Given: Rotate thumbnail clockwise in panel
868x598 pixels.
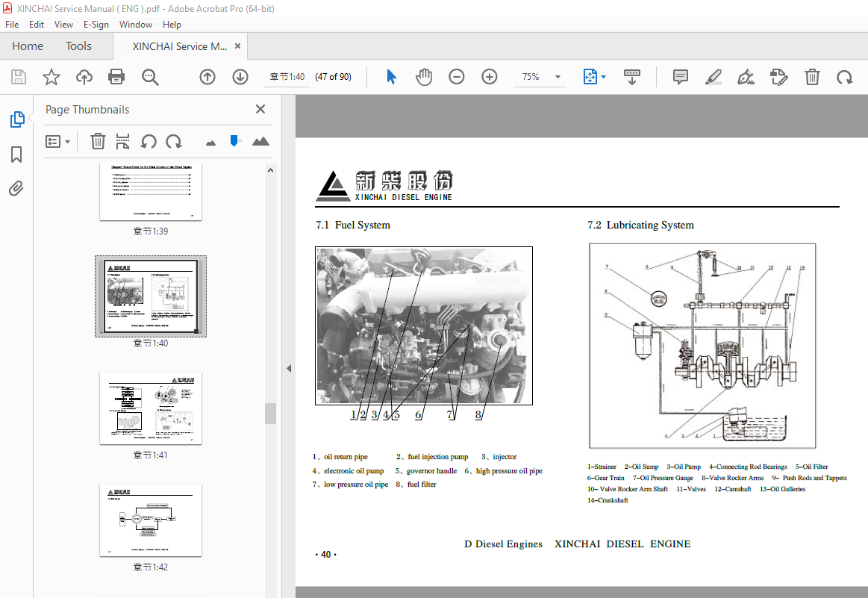Looking at the screenshot, I should (174, 141).
